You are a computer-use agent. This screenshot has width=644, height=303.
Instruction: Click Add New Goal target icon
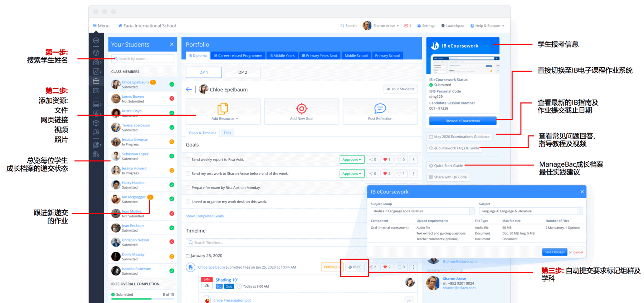[302, 108]
